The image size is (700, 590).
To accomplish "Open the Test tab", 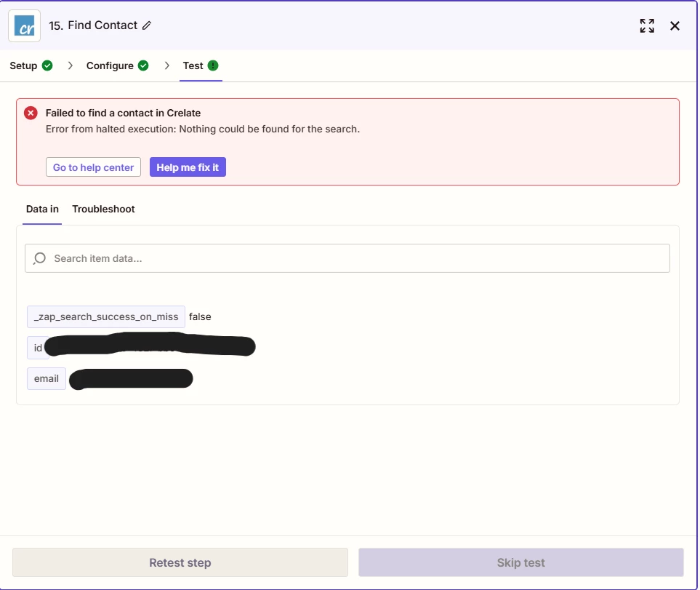I will pos(201,65).
